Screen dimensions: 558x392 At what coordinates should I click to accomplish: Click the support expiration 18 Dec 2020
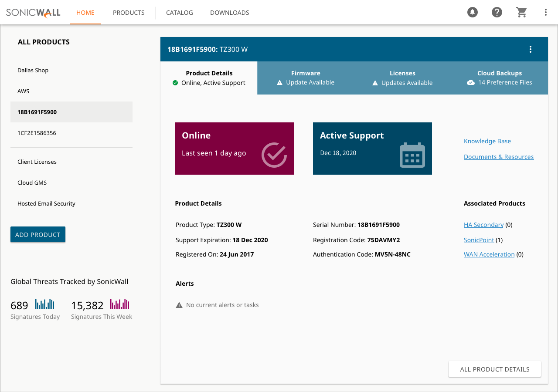[x=250, y=240]
